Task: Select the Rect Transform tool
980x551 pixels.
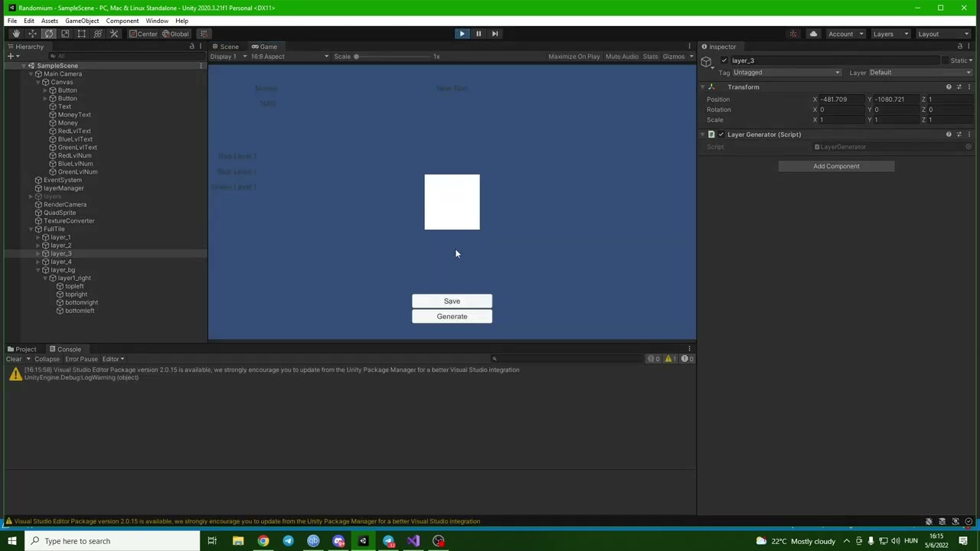Action: coord(81,34)
